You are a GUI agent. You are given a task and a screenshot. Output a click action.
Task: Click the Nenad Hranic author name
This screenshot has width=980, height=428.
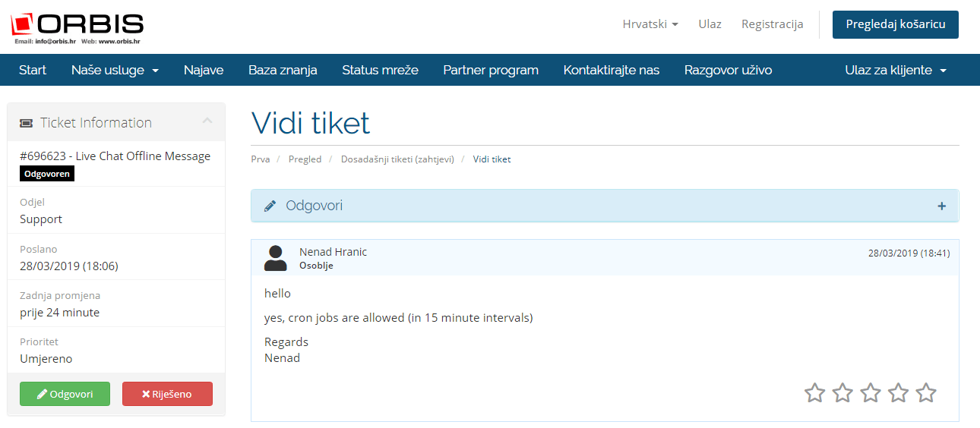coord(333,252)
